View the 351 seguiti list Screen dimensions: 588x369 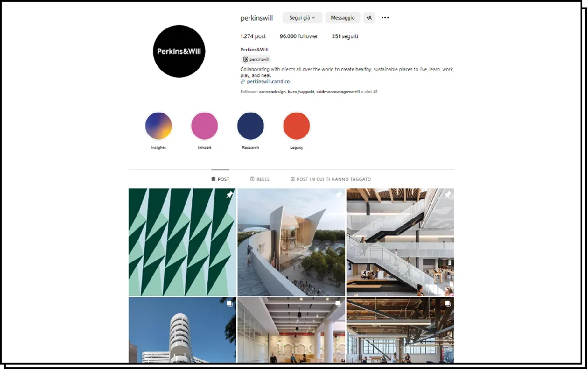(x=345, y=36)
